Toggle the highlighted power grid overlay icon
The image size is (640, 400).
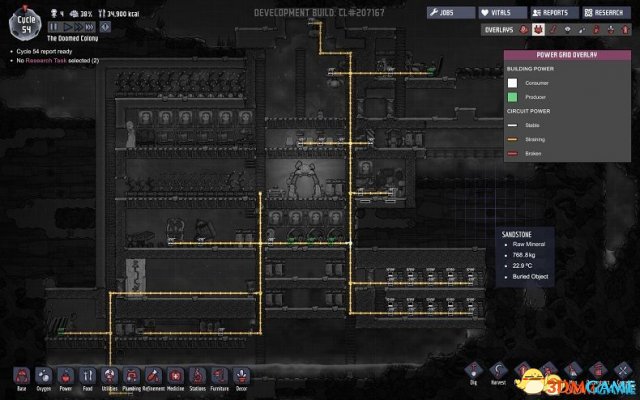pyautogui.click(x=538, y=29)
